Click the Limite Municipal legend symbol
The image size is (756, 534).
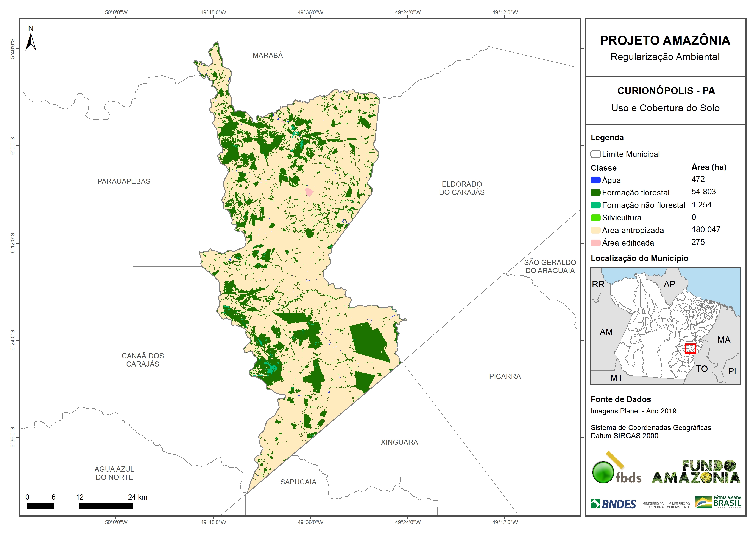pos(595,154)
